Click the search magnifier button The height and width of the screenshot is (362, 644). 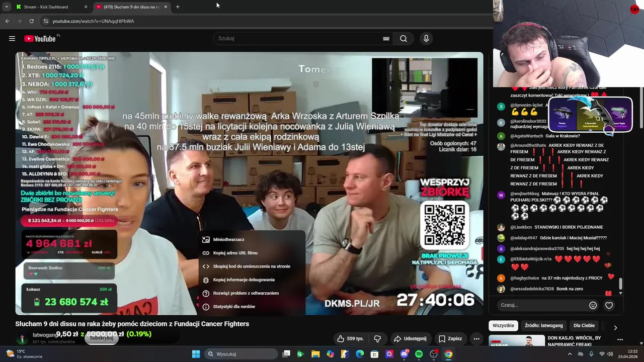click(x=404, y=39)
